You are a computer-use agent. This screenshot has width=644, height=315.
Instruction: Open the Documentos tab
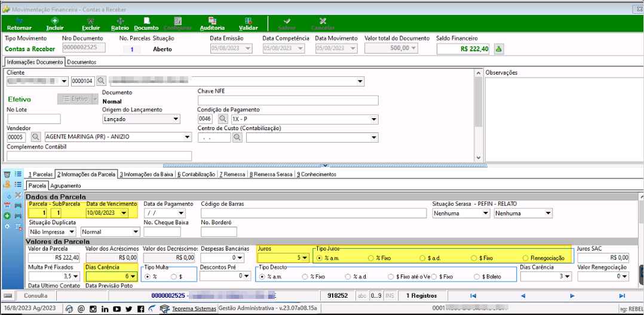click(81, 62)
